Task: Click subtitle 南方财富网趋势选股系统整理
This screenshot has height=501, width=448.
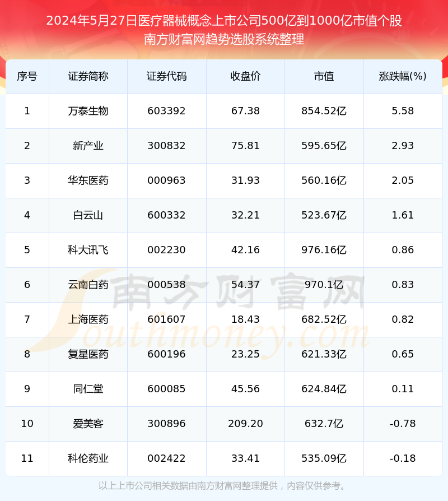Action: coord(224,39)
